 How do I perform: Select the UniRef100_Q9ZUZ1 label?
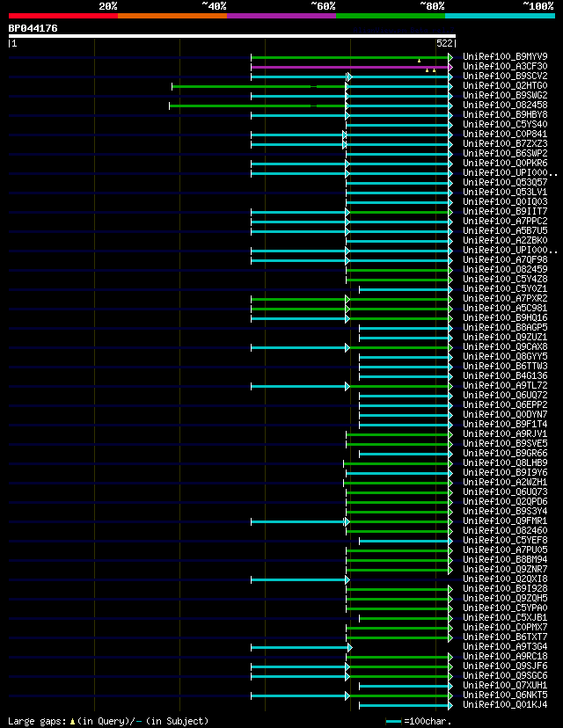coord(505,337)
